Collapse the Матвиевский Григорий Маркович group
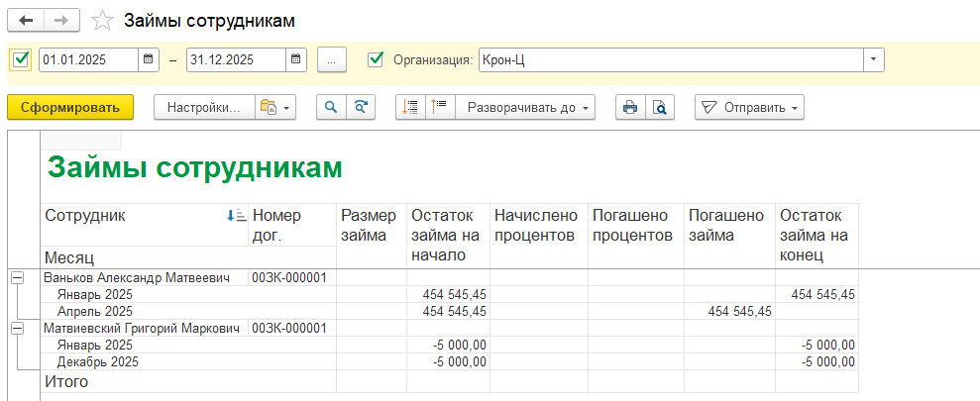980x401 pixels. 18,328
